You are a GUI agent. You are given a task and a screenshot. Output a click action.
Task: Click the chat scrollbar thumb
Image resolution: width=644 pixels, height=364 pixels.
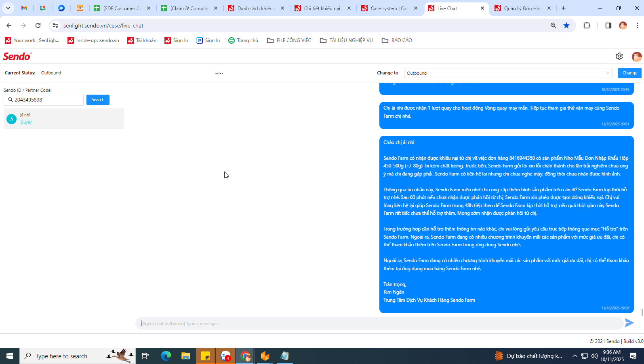click(x=642, y=312)
